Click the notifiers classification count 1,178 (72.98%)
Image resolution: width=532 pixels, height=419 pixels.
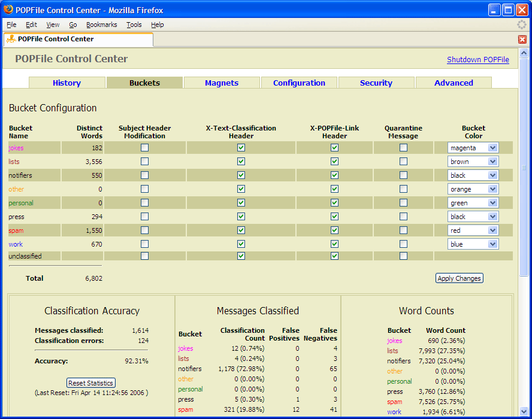[241, 369]
